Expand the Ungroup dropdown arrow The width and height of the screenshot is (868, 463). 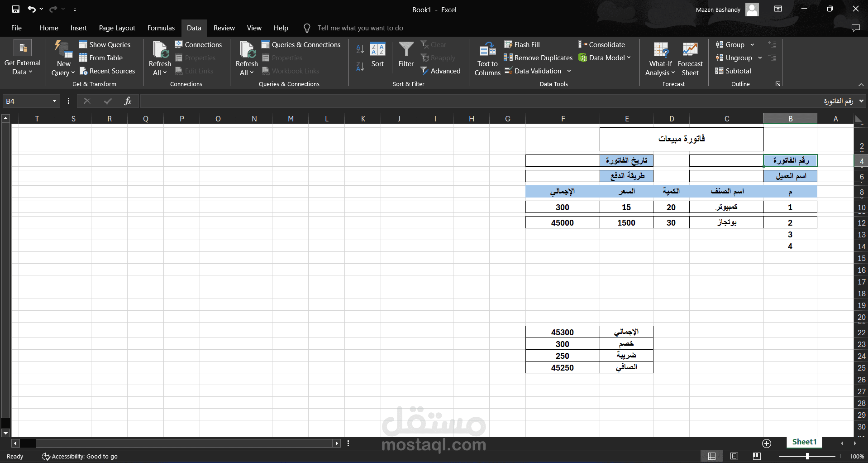760,58
